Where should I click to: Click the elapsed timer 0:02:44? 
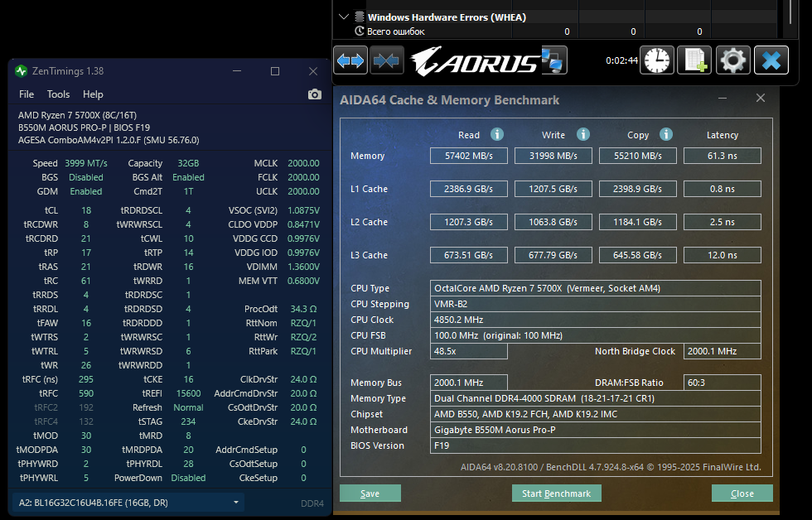point(621,60)
